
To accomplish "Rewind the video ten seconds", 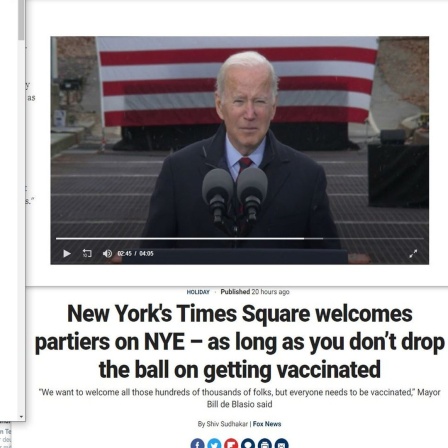I will [87, 254].
